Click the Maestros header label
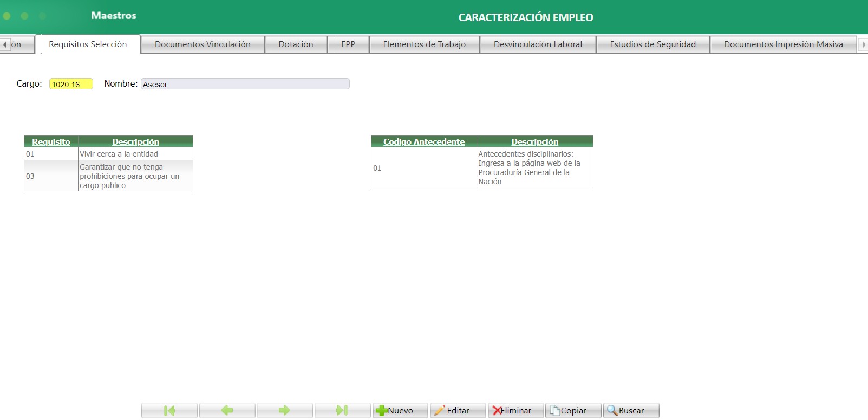This screenshot has width=868, height=420. [x=114, y=16]
